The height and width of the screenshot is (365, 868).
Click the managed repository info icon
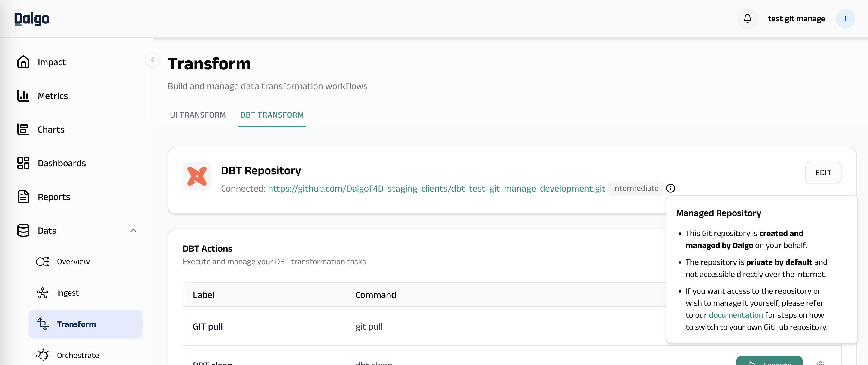pyautogui.click(x=671, y=188)
